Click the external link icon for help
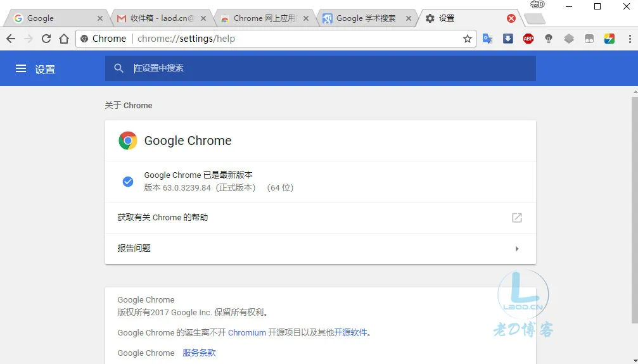This screenshot has width=638, height=364. coord(517,218)
